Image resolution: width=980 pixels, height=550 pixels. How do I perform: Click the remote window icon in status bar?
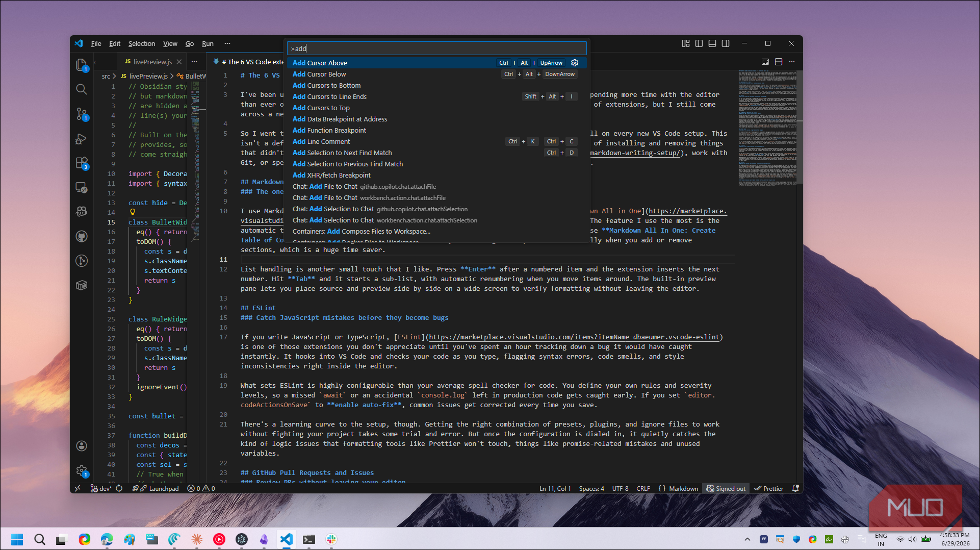pos(78,488)
